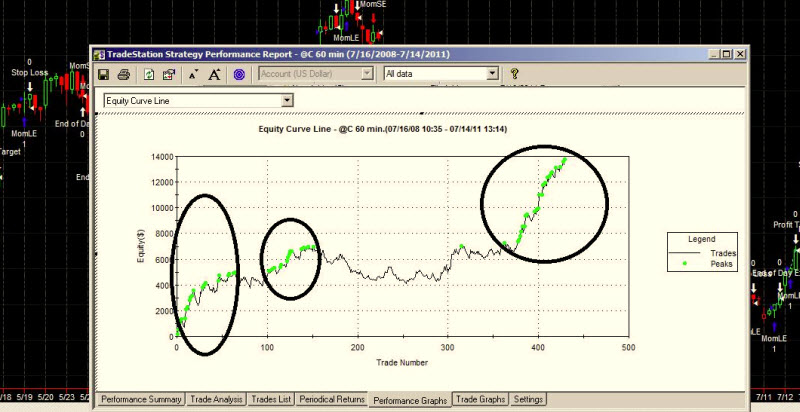Open the All data range dropdown

[x=492, y=74]
